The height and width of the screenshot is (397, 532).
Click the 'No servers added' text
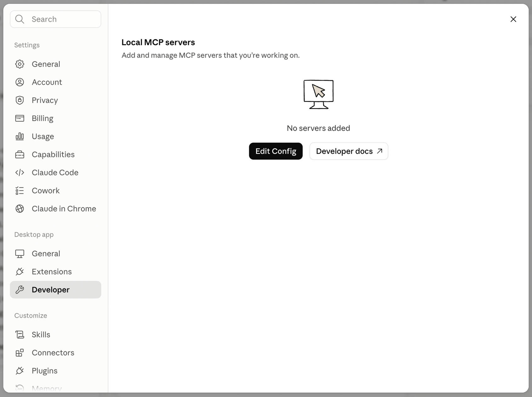318,128
